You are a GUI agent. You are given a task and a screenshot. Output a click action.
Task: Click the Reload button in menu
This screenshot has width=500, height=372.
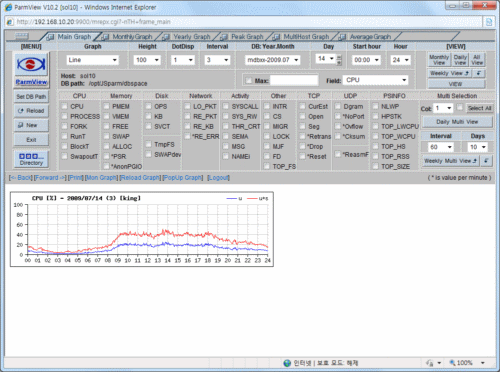click(31, 111)
